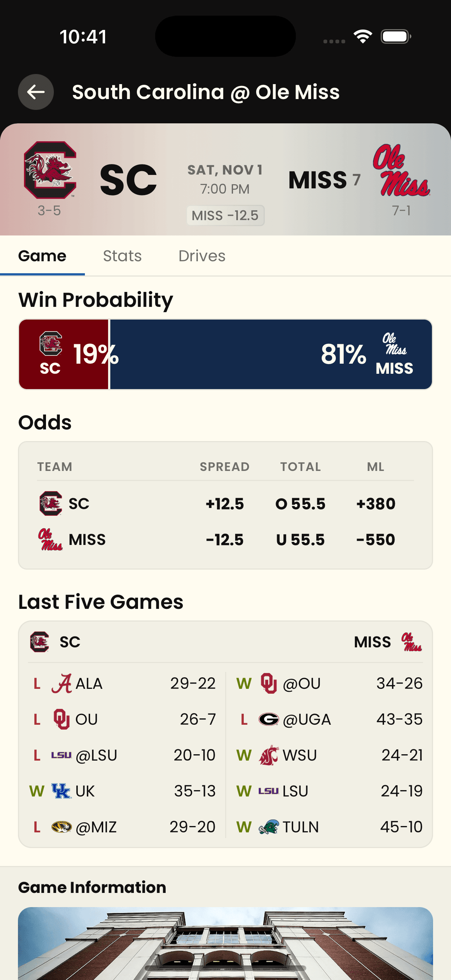Tap the back arrow button
This screenshot has height=980, width=451.
point(36,92)
